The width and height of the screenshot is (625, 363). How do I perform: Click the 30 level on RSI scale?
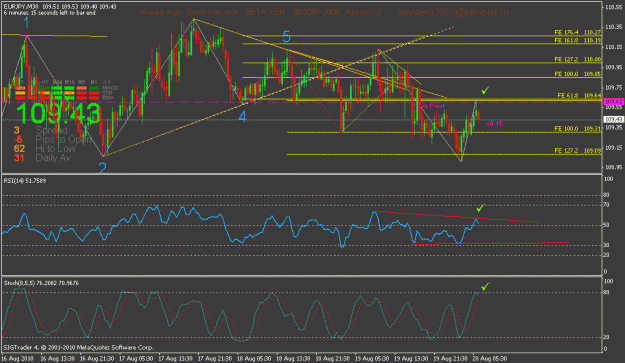606,245
